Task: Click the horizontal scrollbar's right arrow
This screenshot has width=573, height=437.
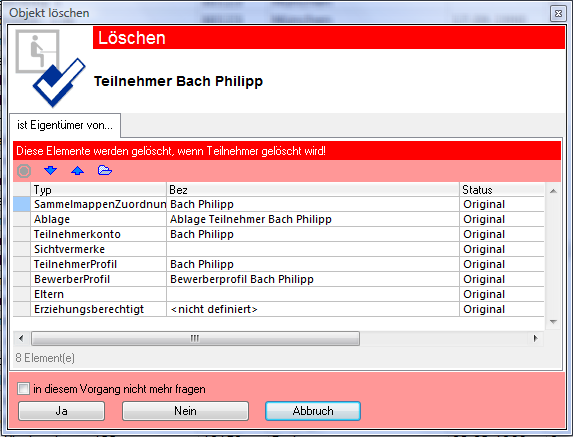Action: pyautogui.click(x=536, y=338)
